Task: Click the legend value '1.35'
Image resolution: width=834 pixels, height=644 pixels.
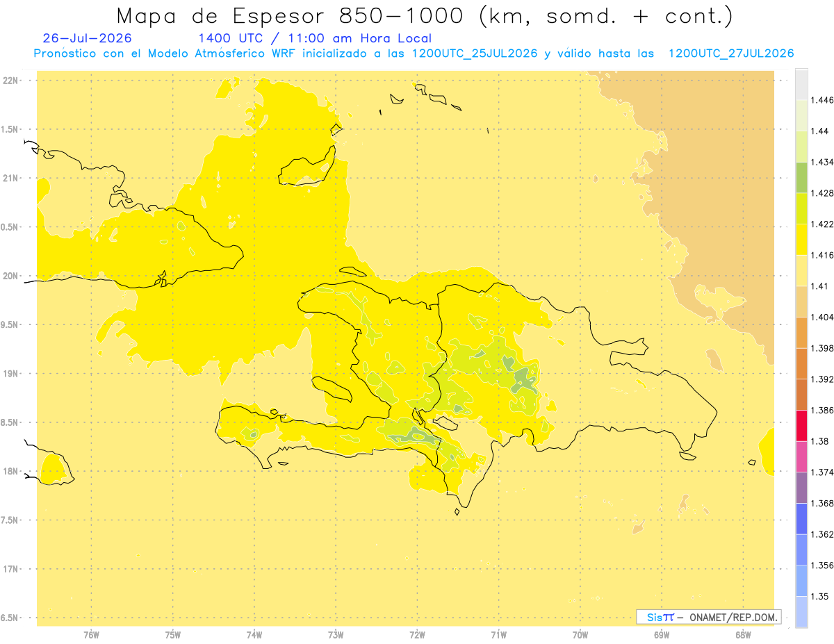Action: click(x=821, y=596)
